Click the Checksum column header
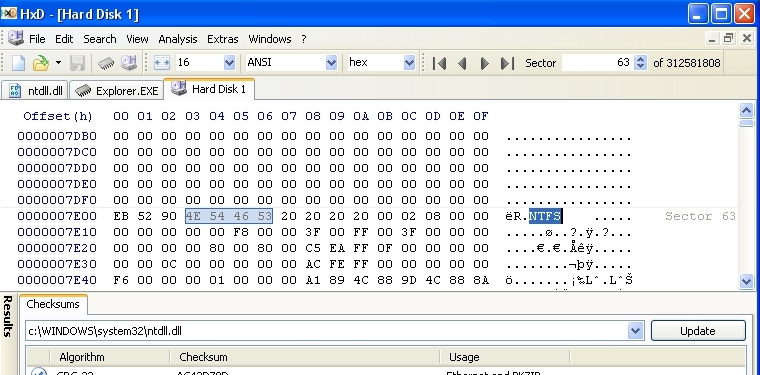 [305, 357]
